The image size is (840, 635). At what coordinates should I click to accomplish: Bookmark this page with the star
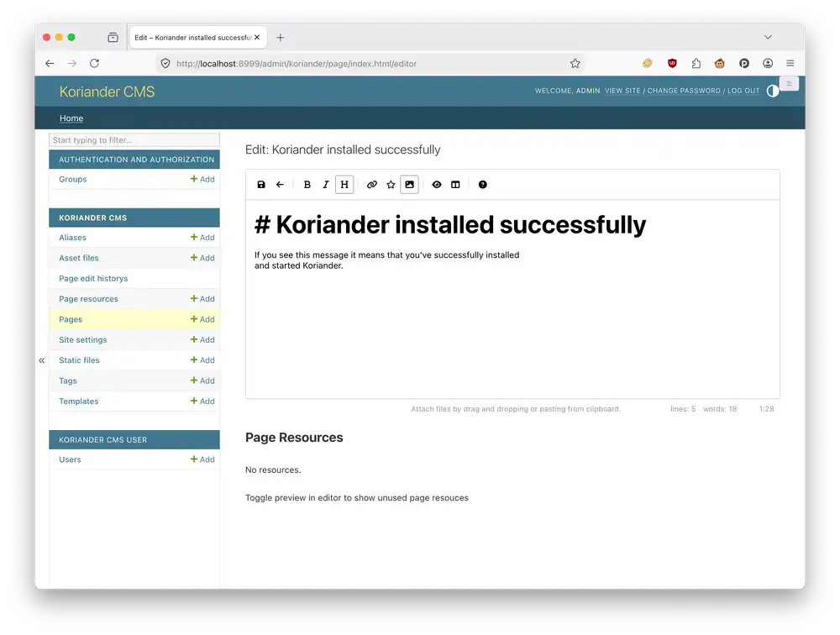pos(575,63)
